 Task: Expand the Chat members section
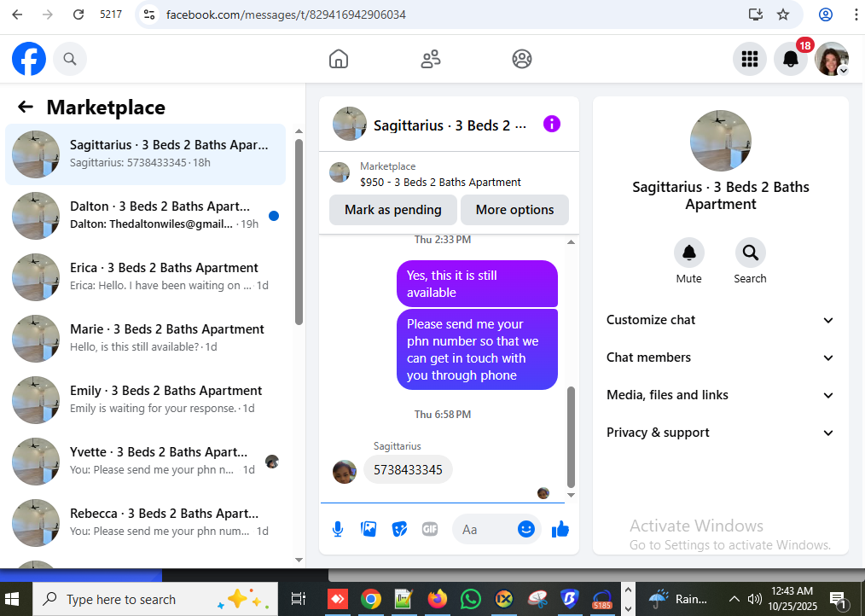[x=721, y=357]
